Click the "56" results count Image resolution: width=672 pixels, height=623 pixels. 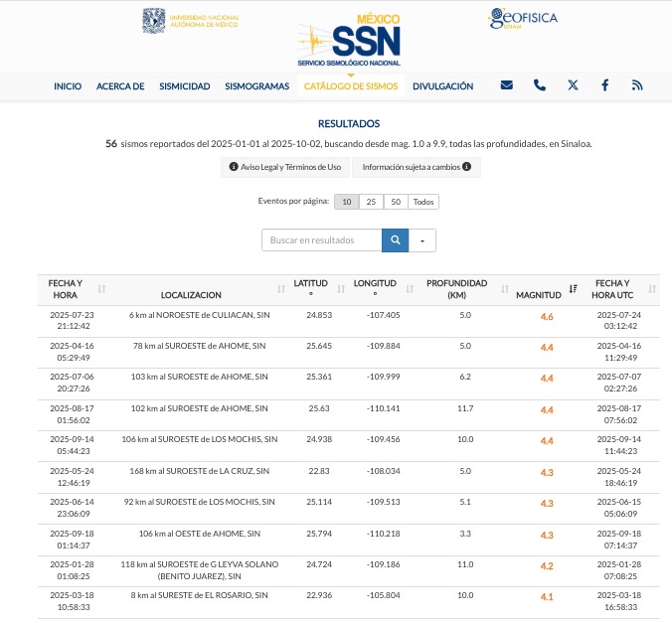pyautogui.click(x=111, y=143)
